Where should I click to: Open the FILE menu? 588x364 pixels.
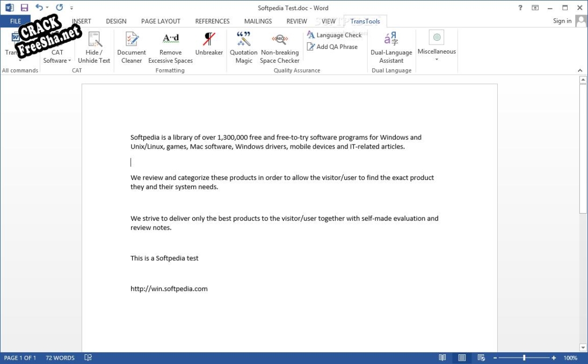(16, 21)
